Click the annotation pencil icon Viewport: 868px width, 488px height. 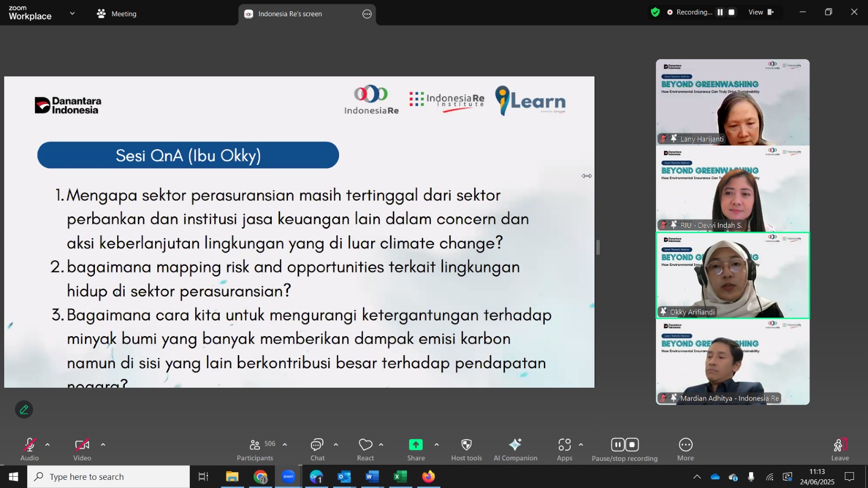[24, 409]
